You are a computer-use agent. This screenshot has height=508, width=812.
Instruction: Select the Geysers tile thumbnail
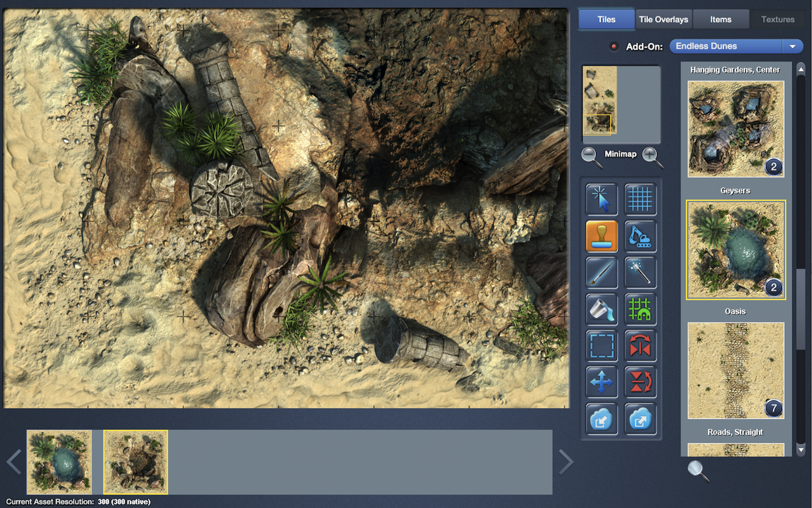(x=736, y=129)
